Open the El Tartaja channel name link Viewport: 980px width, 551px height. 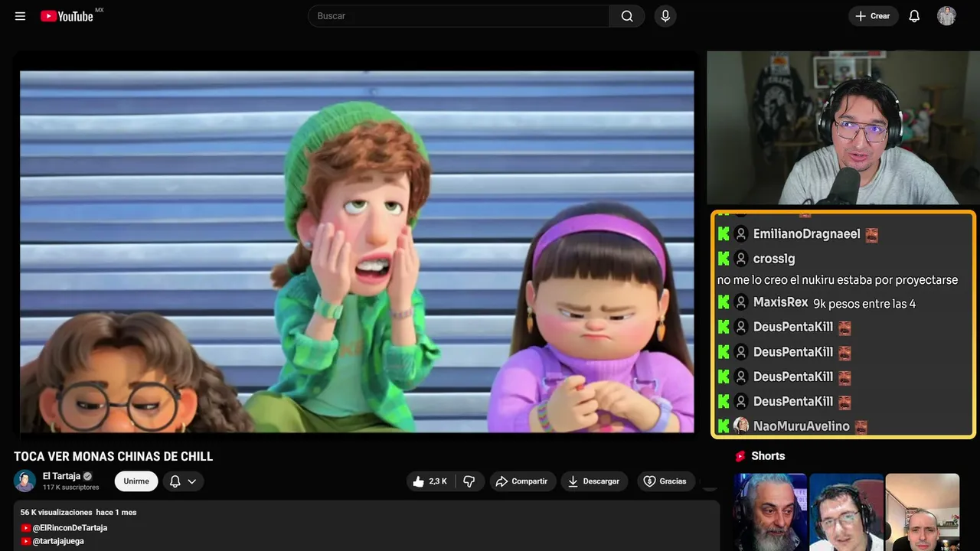(61, 476)
